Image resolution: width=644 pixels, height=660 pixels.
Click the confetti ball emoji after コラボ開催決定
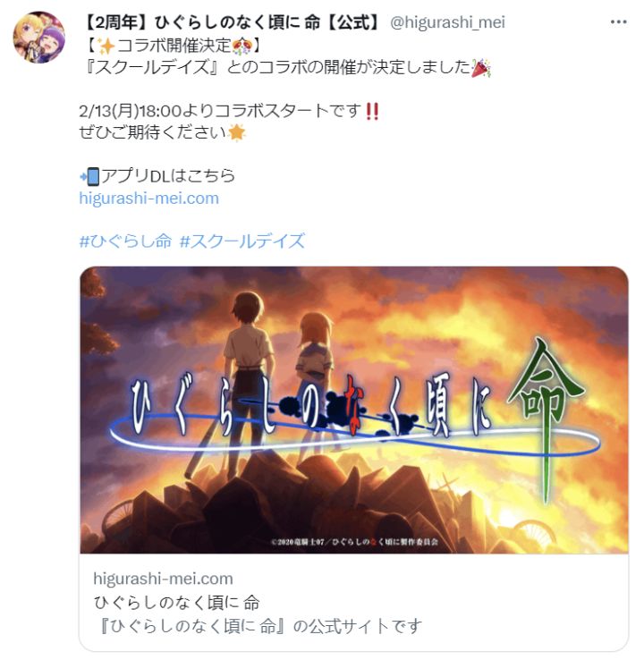pos(242,45)
